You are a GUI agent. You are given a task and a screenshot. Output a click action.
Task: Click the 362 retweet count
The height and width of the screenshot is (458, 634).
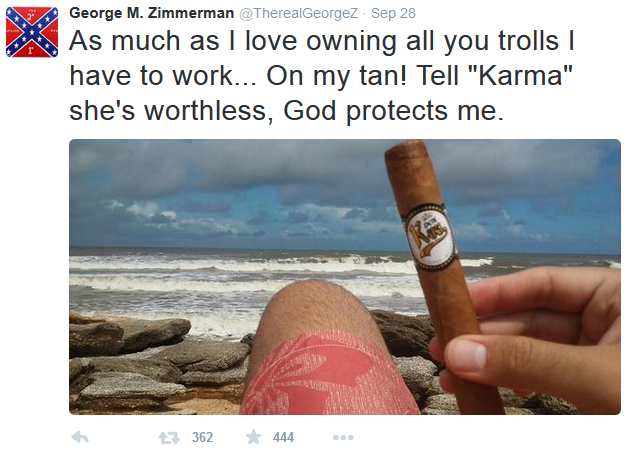(x=202, y=437)
